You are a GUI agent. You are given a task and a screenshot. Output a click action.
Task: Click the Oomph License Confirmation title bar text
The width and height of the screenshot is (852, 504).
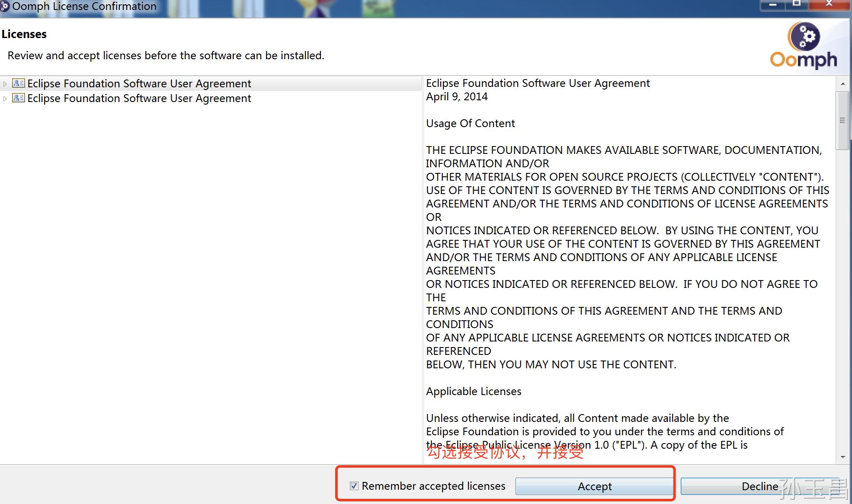click(x=84, y=6)
